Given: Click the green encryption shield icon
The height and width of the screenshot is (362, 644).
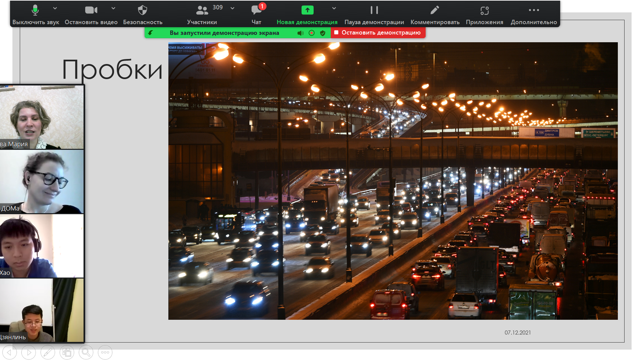Looking at the screenshot, I should coord(323,33).
